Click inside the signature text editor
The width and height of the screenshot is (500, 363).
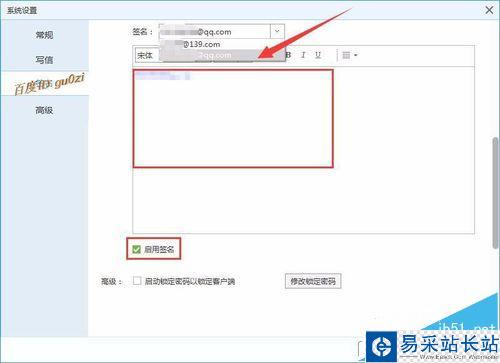[x=303, y=150]
